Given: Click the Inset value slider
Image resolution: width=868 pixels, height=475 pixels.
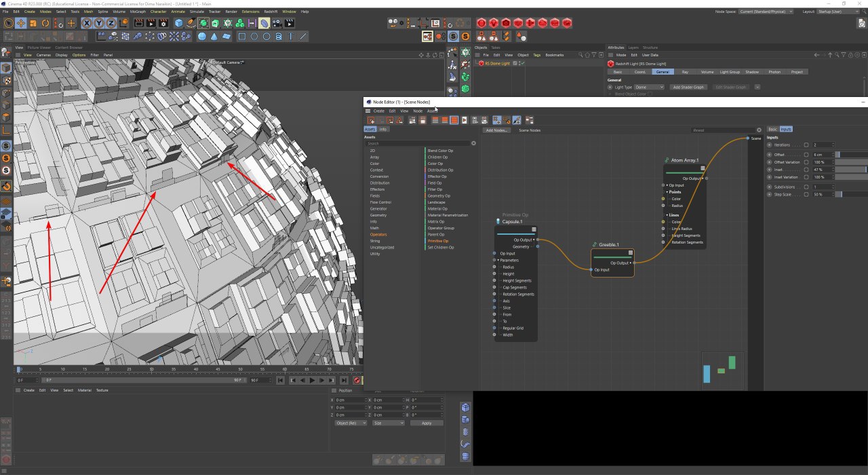Looking at the screenshot, I should (x=852, y=170).
